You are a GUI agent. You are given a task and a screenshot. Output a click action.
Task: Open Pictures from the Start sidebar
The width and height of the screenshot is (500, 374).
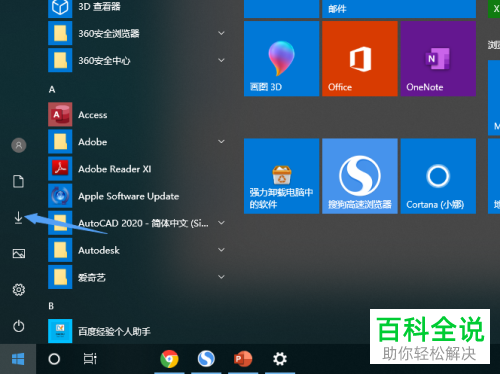[19, 254]
